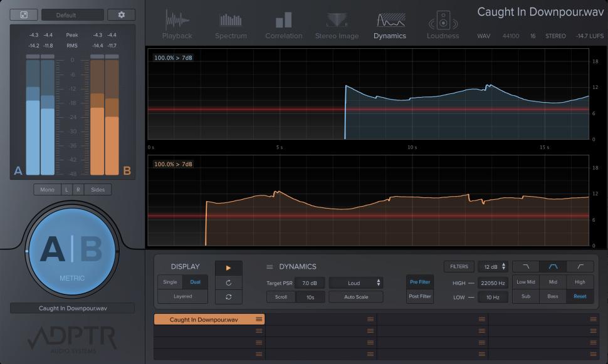Select the Sub band preset
The height and width of the screenshot is (364, 608).
pos(526,296)
